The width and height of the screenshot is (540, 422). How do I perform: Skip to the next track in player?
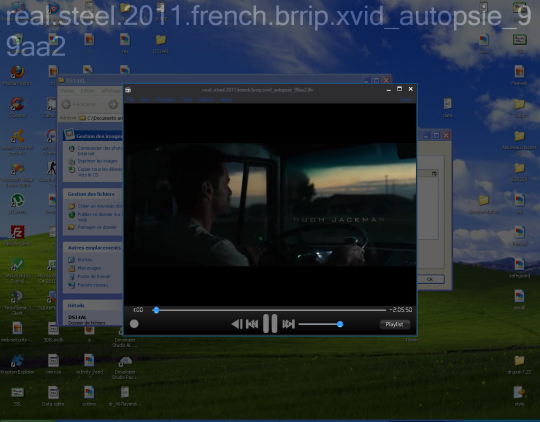click(288, 324)
